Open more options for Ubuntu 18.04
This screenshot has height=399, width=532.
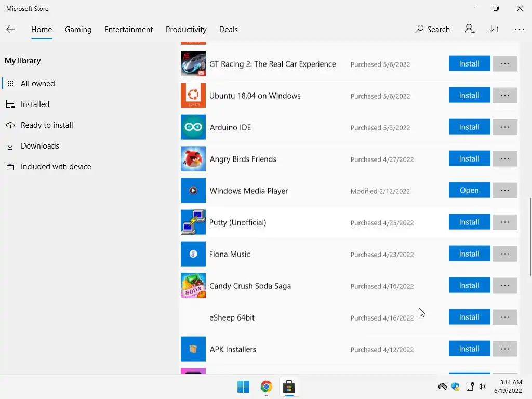505,95
